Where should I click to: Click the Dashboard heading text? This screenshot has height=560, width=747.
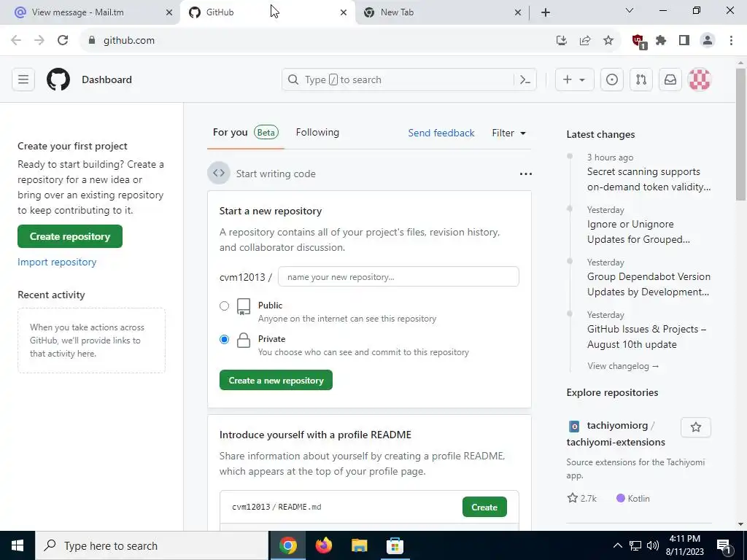pos(107,79)
